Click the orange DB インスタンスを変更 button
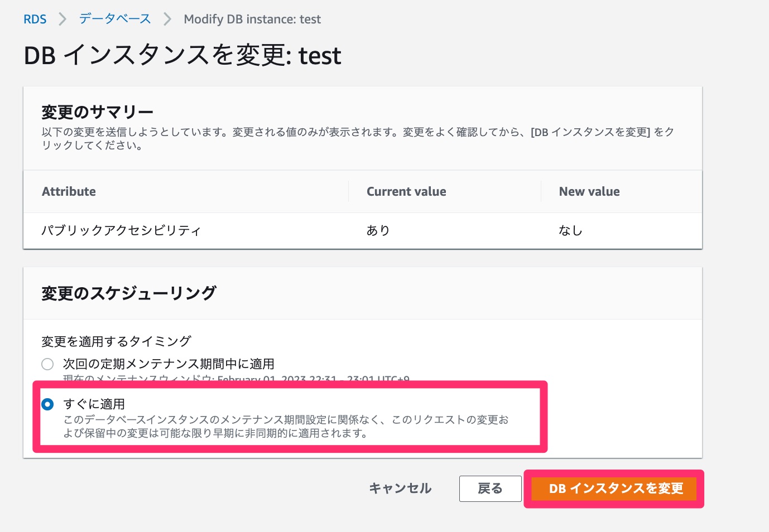This screenshot has width=769, height=532. coord(615,489)
